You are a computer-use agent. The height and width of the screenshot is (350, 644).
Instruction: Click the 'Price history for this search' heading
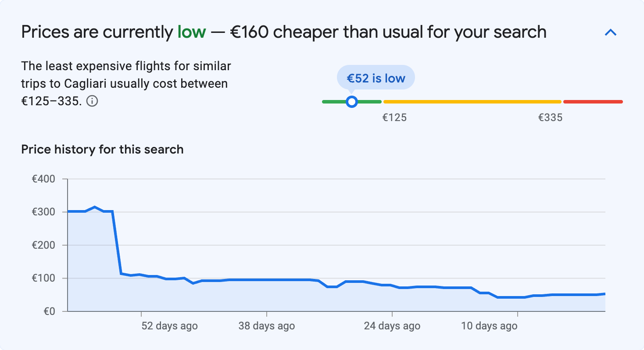pos(102,149)
